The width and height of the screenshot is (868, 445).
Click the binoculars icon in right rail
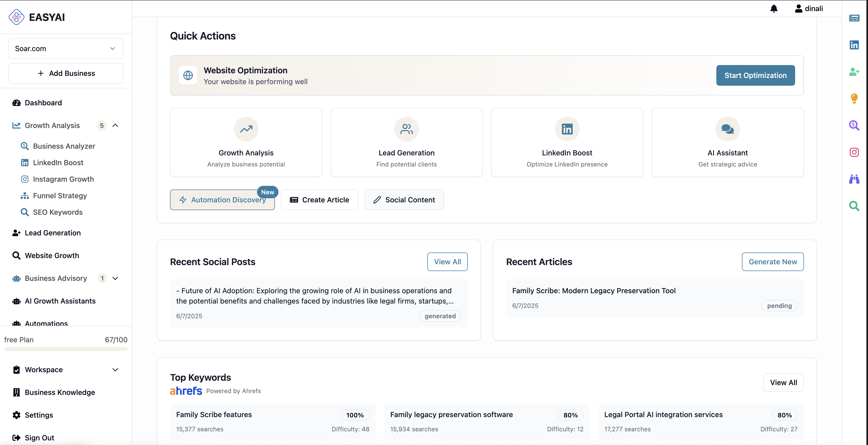[x=854, y=179]
